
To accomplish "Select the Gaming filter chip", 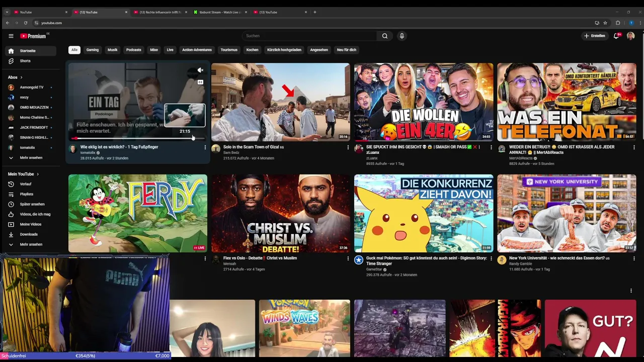I will (93, 50).
